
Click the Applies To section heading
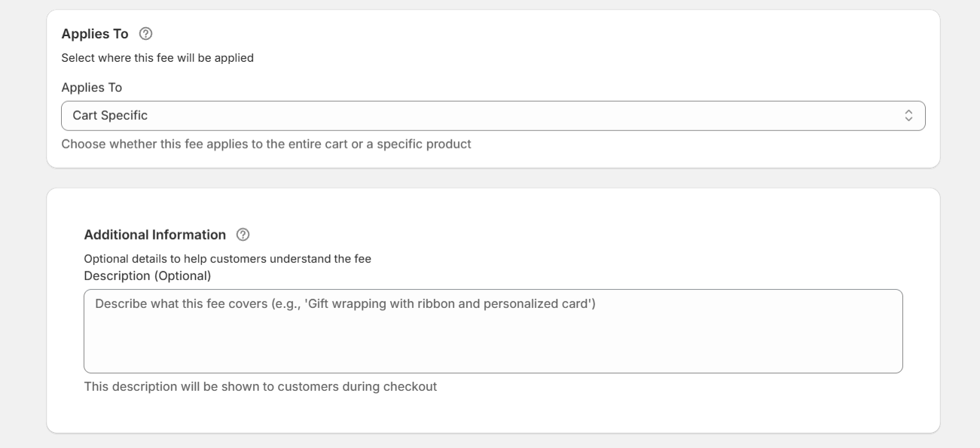(x=94, y=32)
